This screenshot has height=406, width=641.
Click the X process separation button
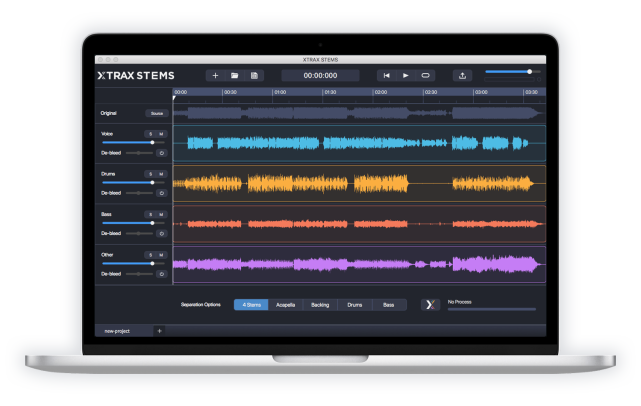click(x=430, y=305)
